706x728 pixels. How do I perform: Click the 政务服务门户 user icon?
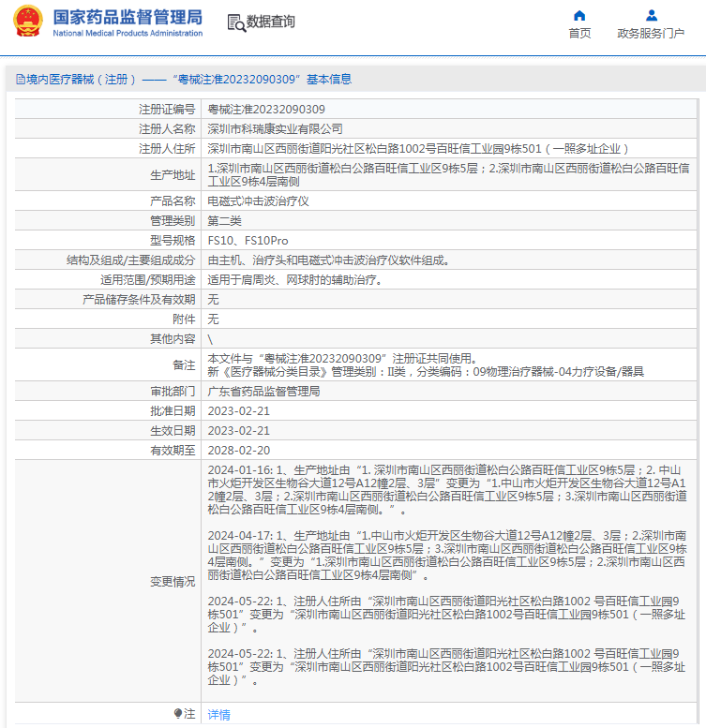click(652, 16)
